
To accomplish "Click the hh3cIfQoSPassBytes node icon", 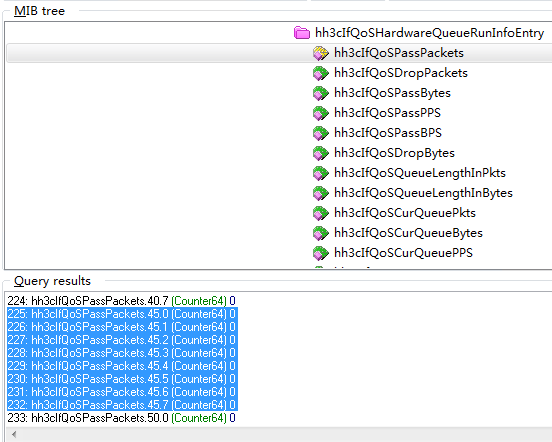I will tap(321, 93).
